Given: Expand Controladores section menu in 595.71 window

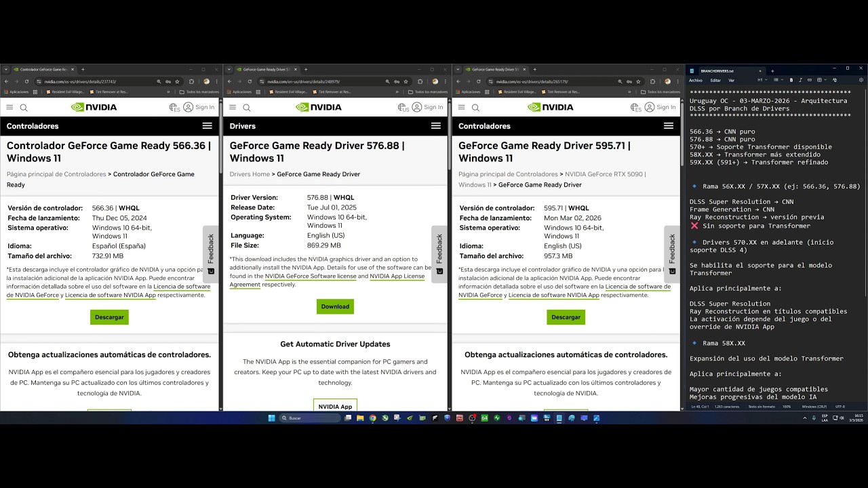Looking at the screenshot, I should pyautogui.click(x=669, y=126).
